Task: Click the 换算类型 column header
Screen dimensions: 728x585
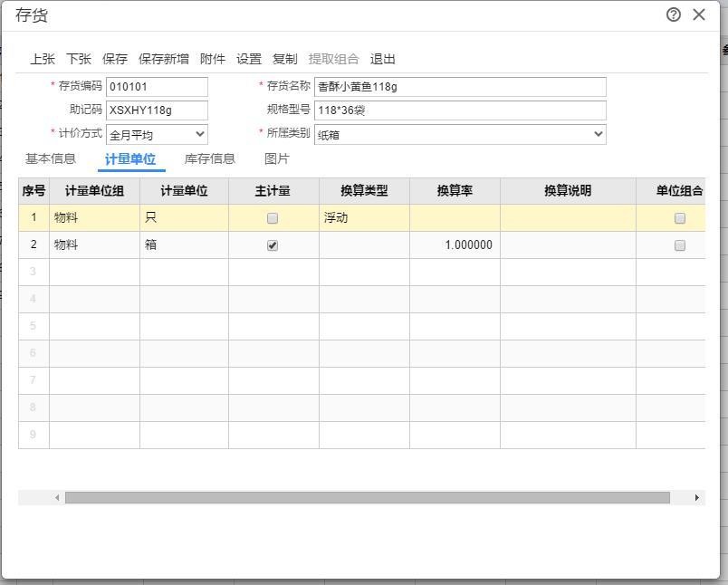Action: click(x=365, y=191)
